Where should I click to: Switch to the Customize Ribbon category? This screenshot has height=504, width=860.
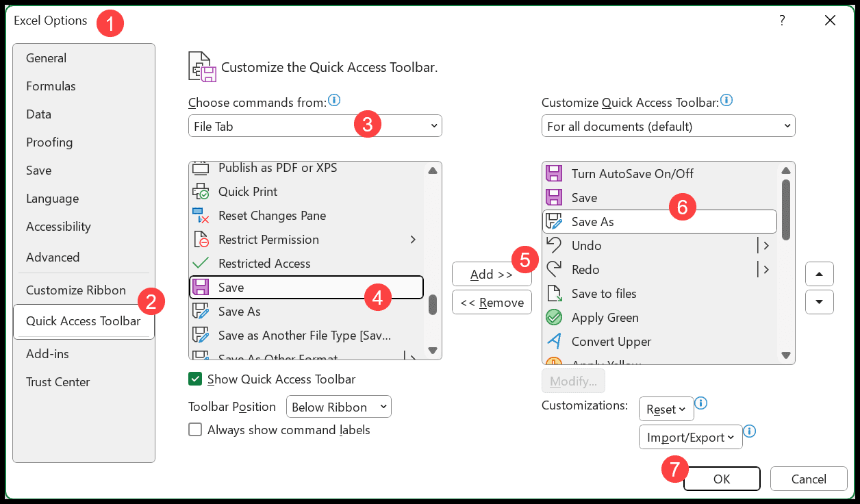(76, 290)
